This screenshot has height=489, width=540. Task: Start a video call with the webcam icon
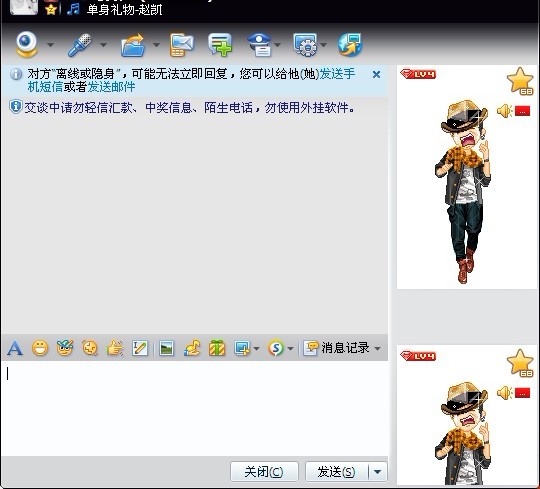[x=27, y=44]
